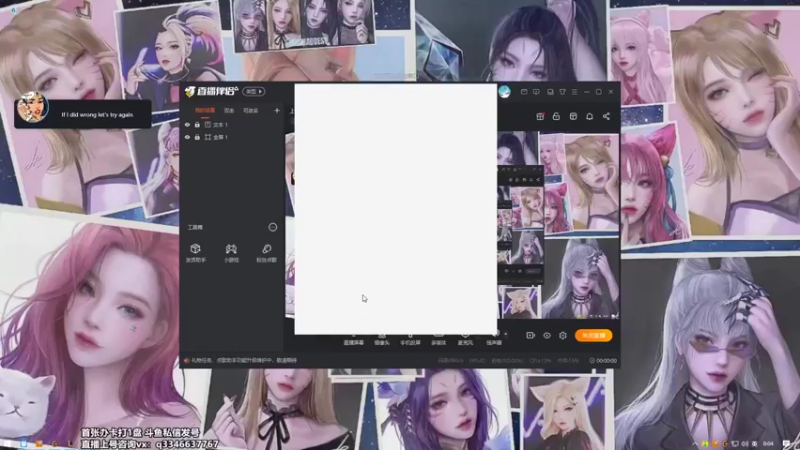The image size is (800, 450).
Task: Click the 直播弹幕 danmaku source button
Action: pos(354,340)
